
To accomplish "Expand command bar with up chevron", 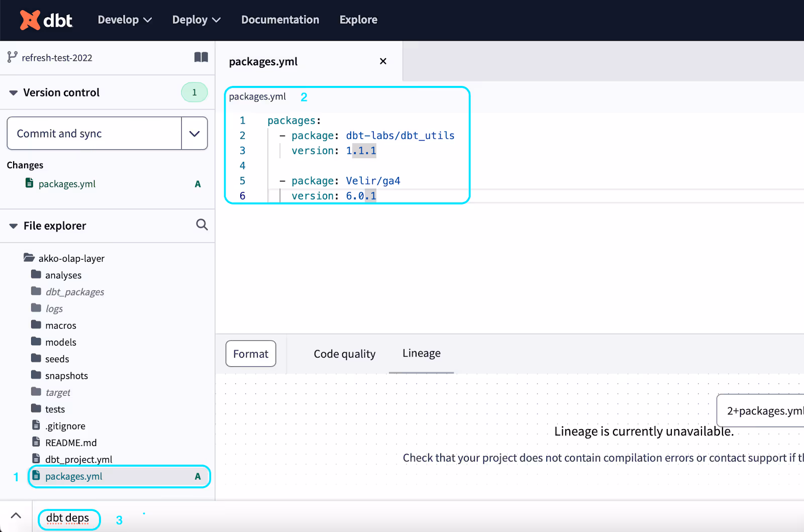I will pos(16,516).
